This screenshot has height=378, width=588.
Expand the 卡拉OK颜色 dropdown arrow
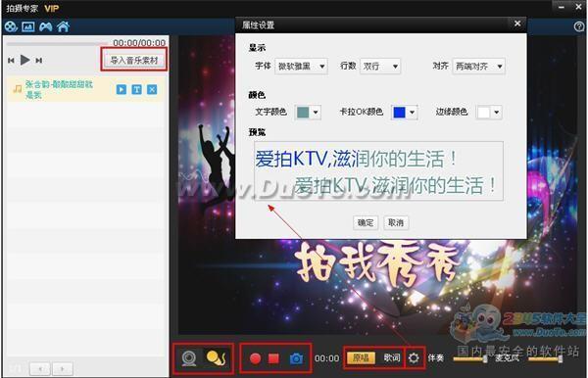(413, 112)
